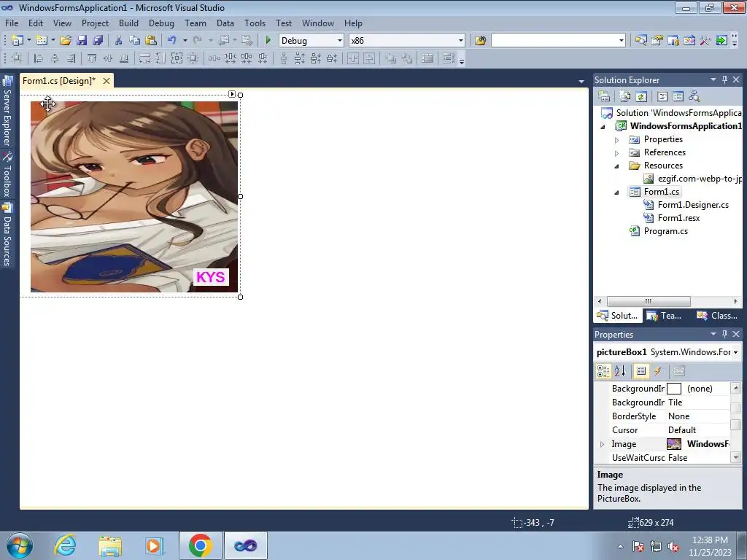Open pictureBox smart tag arrow glyph
The height and width of the screenshot is (560, 747).
point(232,94)
